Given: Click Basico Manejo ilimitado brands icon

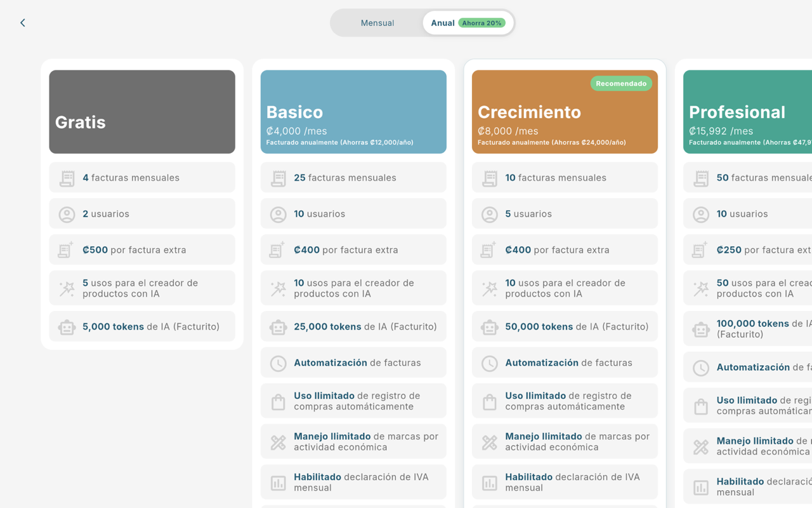Looking at the screenshot, I should [x=278, y=443].
